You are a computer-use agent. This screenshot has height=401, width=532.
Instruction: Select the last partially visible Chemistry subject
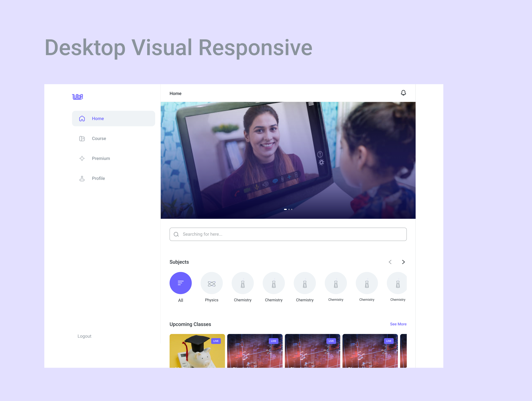pyautogui.click(x=397, y=283)
